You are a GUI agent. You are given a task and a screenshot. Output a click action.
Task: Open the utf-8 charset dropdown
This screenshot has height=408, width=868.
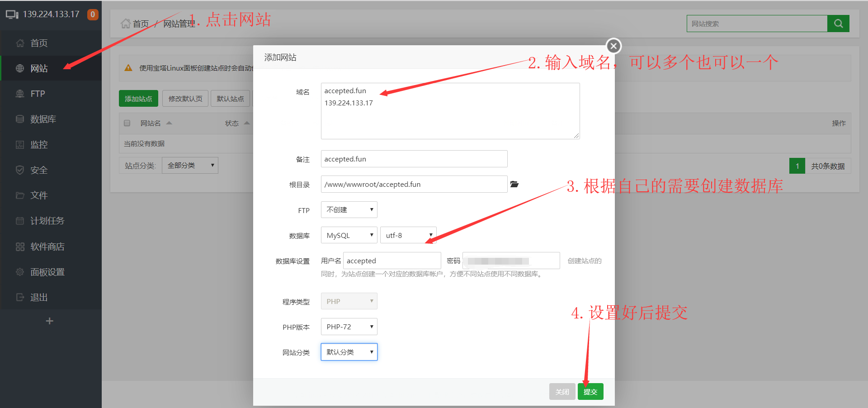pos(407,235)
